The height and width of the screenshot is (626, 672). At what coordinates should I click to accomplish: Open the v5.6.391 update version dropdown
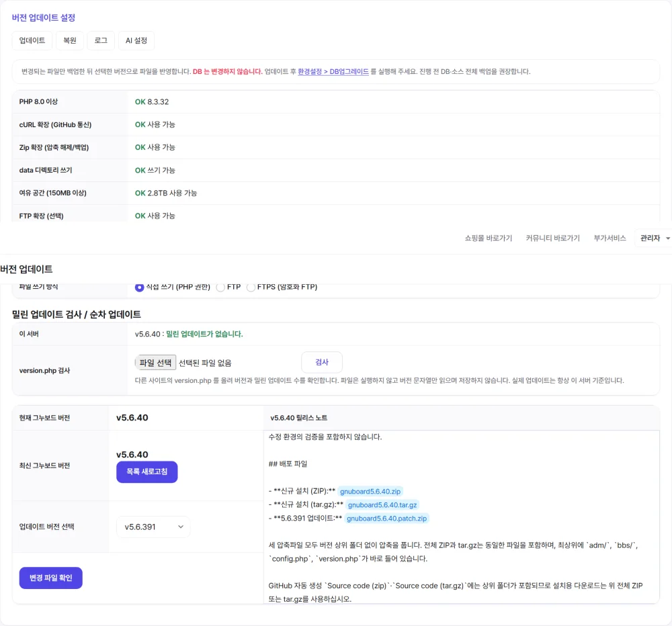(153, 527)
